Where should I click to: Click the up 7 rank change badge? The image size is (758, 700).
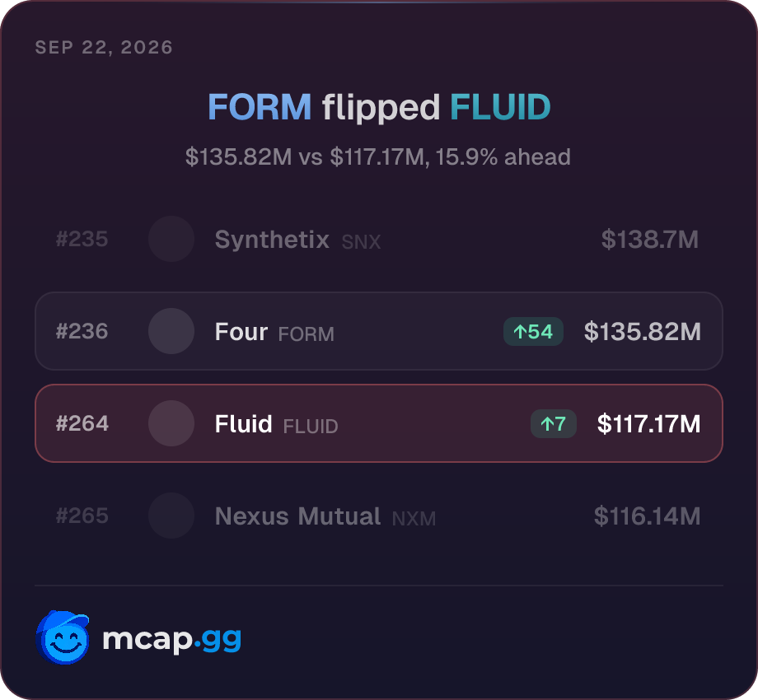tap(554, 423)
